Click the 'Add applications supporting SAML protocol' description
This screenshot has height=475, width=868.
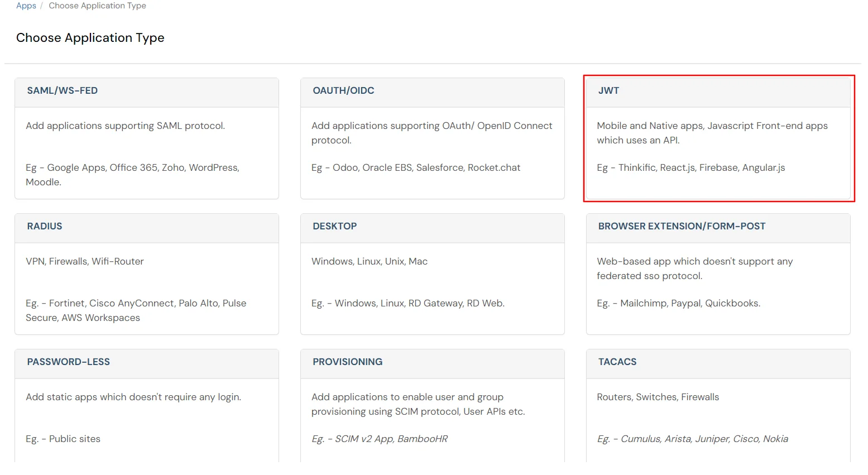tap(125, 126)
